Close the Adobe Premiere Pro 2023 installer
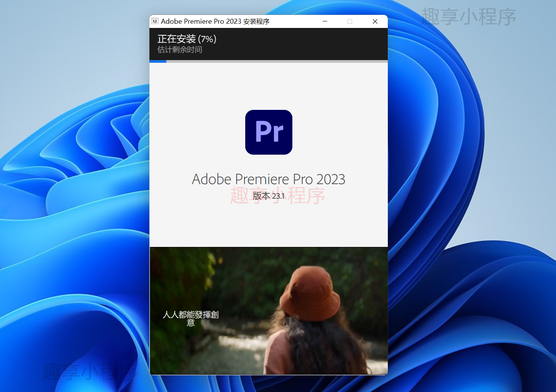The height and width of the screenshot is (392, 556). [375, 21]
